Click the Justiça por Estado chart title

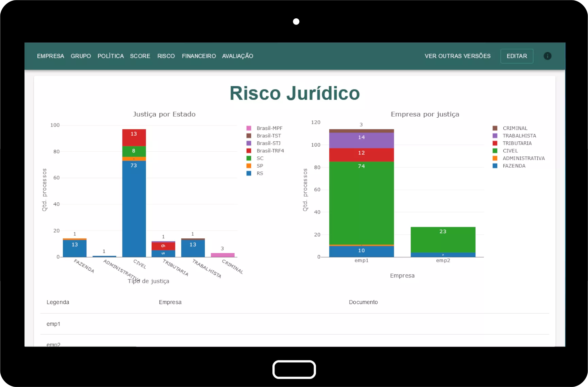click(x=164, y=114)
